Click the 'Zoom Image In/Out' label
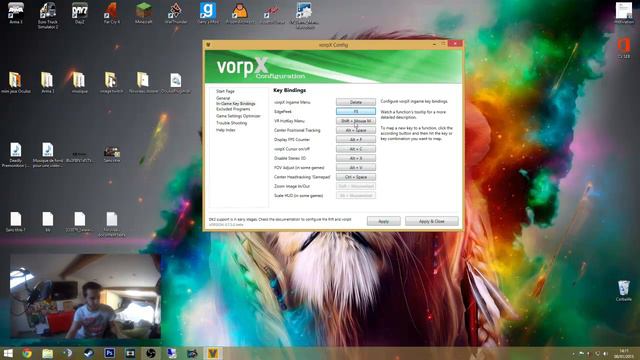This screenshot has height=360, width=640. click(292, 187)
